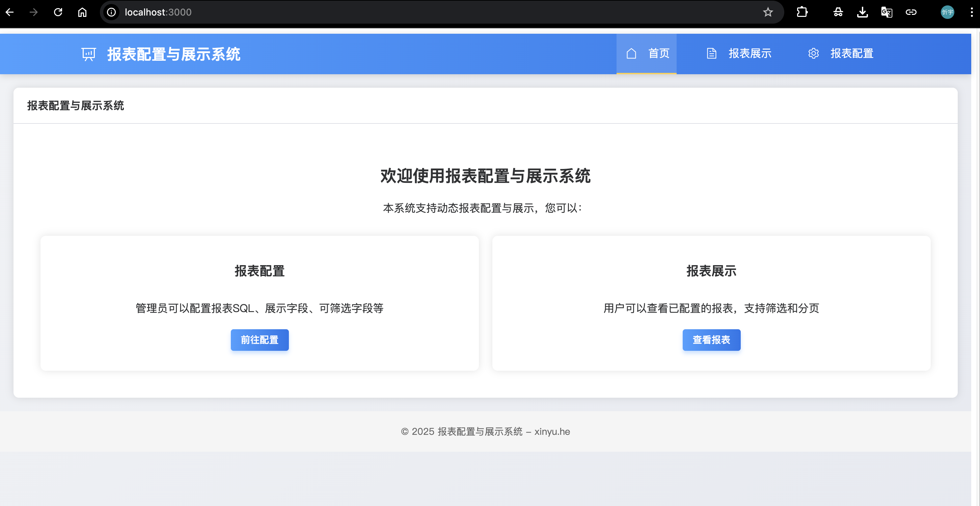Click the document icon beside 报表展示

[711, 54]
